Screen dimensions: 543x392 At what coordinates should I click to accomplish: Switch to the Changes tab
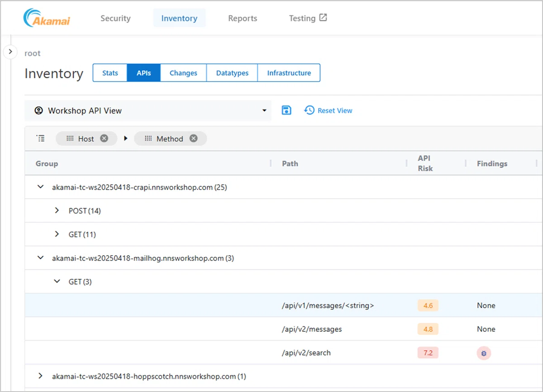pos(183,73)
